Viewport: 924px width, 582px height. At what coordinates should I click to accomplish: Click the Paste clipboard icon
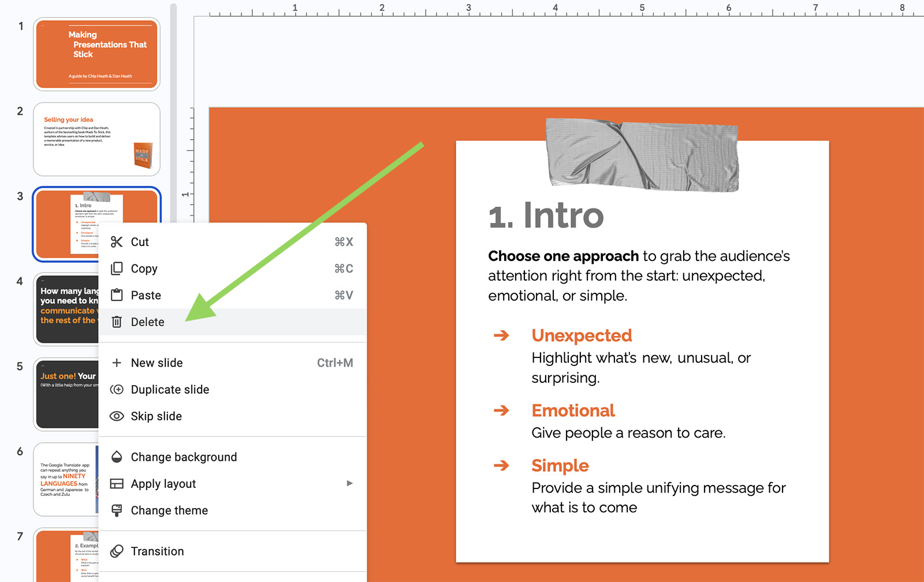click(117, 295)
